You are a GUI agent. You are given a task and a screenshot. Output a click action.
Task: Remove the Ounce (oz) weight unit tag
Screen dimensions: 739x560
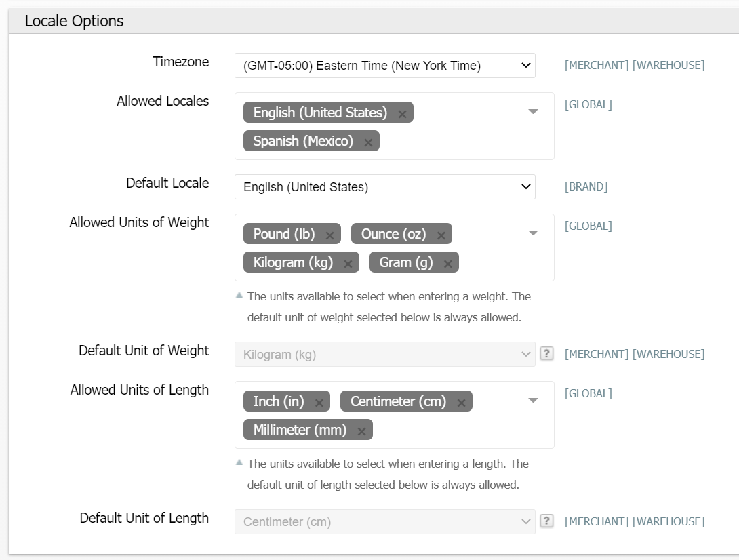(441, 235)
